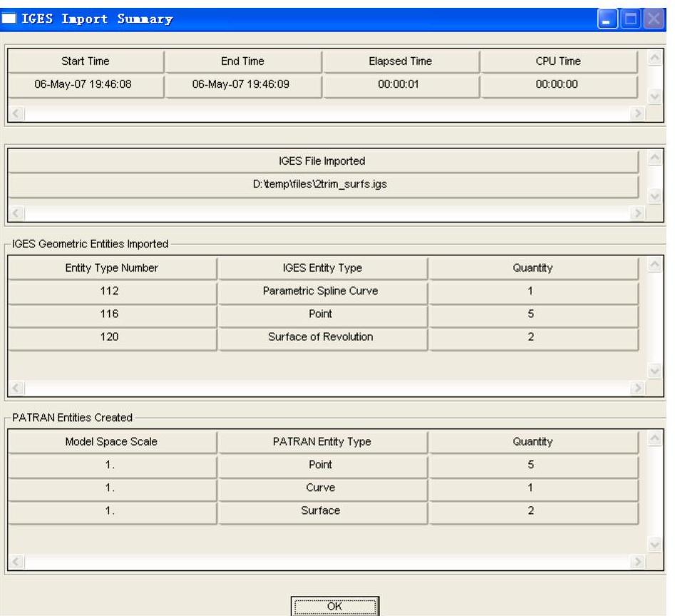The image size is (675, 616).
Task: Click right scroll arrow under IGES File Imported
Action: coord(637,213)
